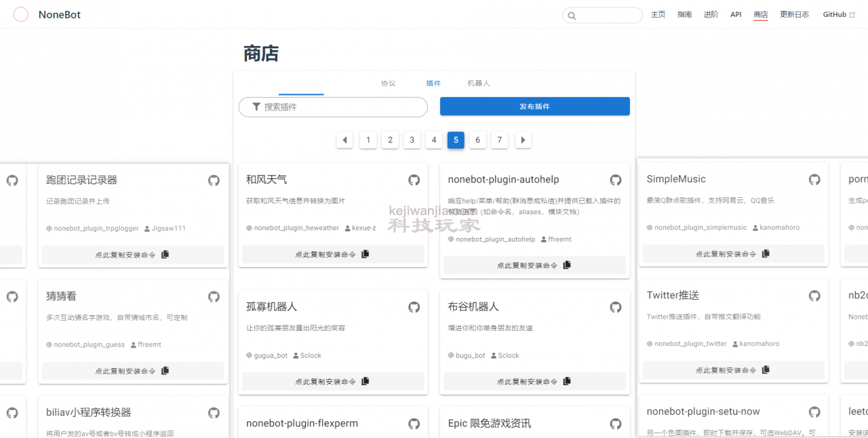
Task: Click the NoneBot site title
Action: 60,15
